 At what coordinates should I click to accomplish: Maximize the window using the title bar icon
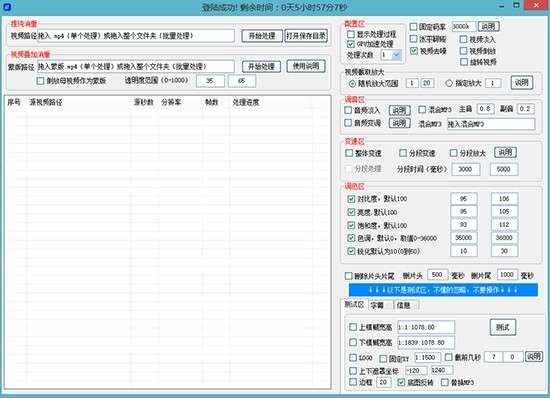tap(516, 5)
